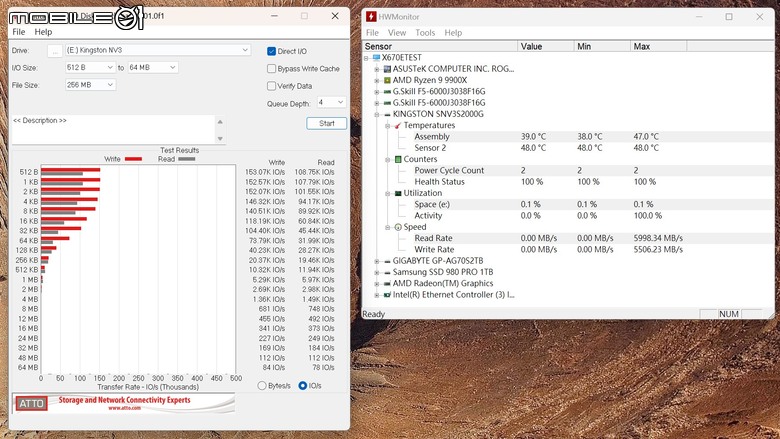The image size is (780, 439).
Task: Click the Max column header
Action: pos(659,46)
